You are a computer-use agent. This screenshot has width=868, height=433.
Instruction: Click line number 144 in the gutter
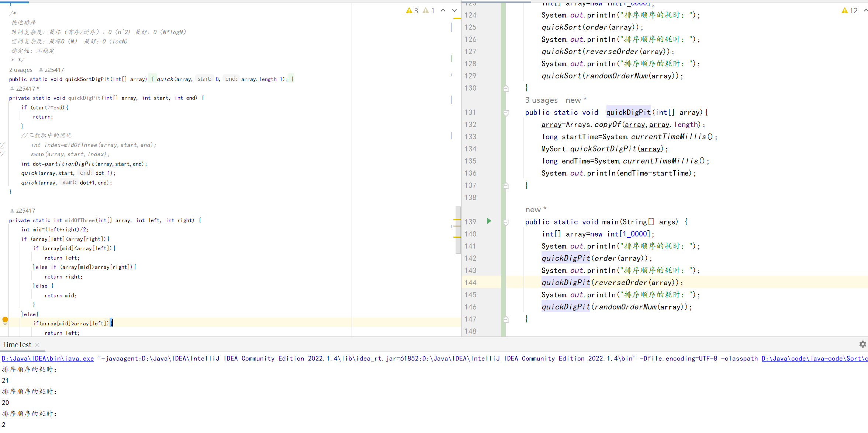tap(470, 283)
